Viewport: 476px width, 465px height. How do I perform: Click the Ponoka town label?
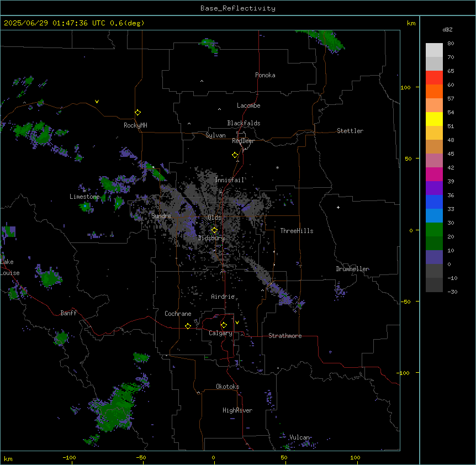(265, 75)
